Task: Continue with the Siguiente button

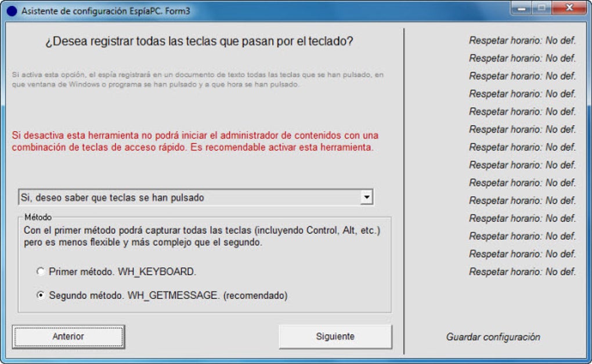Action: 335,337
